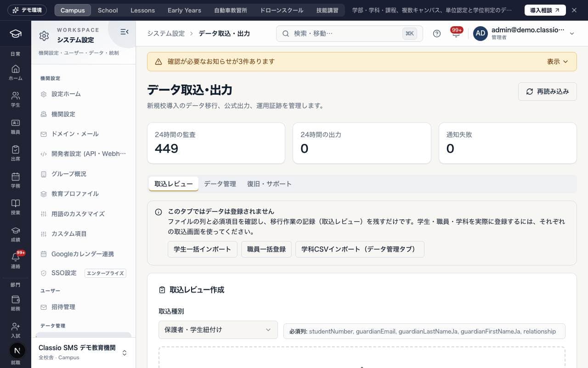Image resolution: width=588 pixels, height=368 pixels.
Task: Open 出席 attendance icon
Action: click(x=15, y=153)
